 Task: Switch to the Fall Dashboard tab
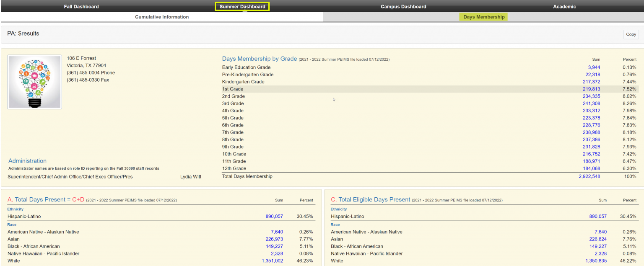click(81, 6)
